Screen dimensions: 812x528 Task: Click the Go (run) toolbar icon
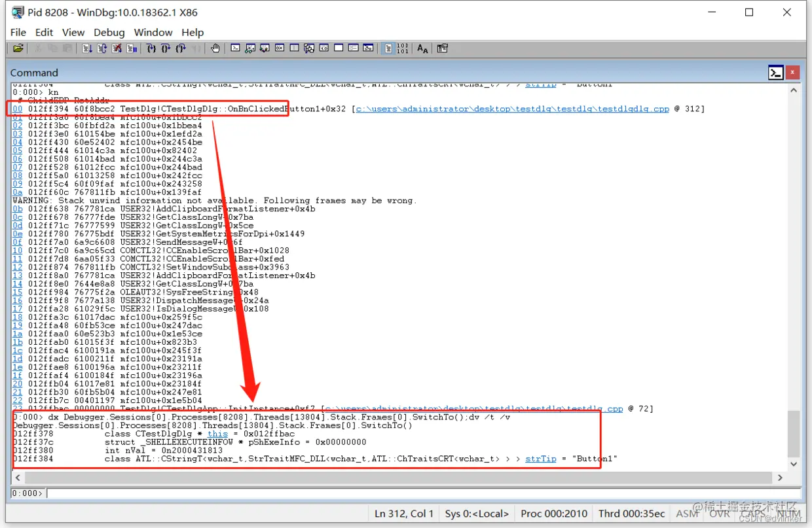pos(87,48)
